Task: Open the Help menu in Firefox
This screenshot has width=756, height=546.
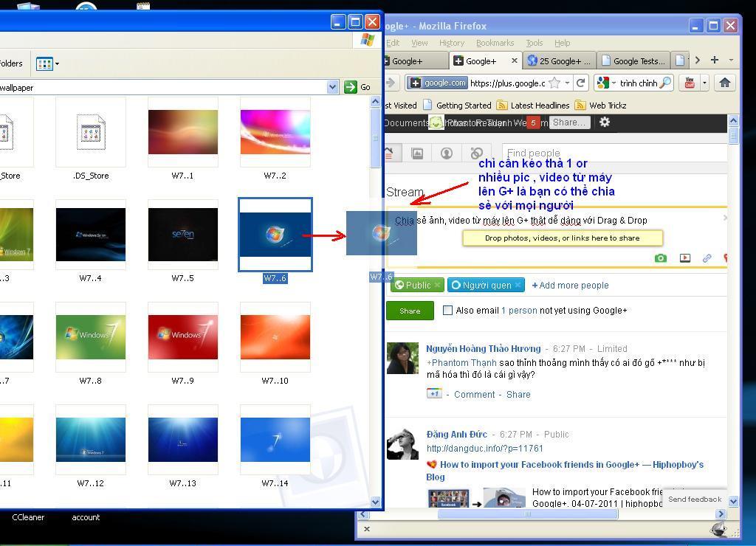Action: tap(562, 43)
